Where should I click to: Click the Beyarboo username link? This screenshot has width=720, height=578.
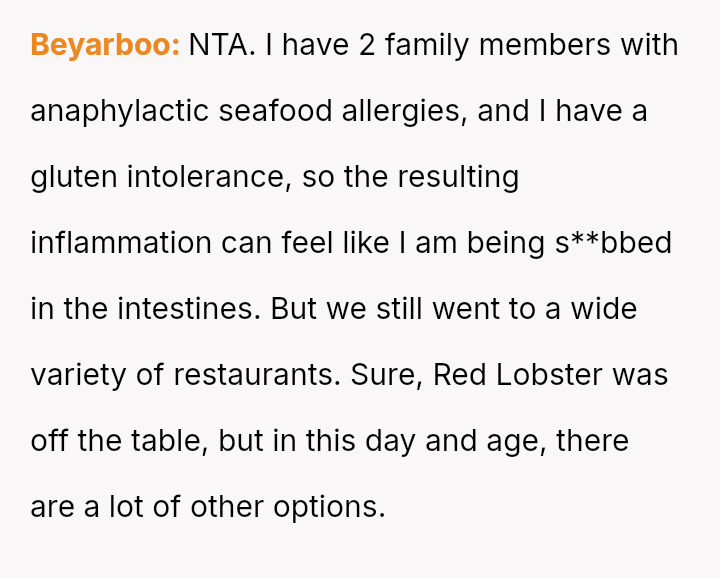(x=105, y=45)
